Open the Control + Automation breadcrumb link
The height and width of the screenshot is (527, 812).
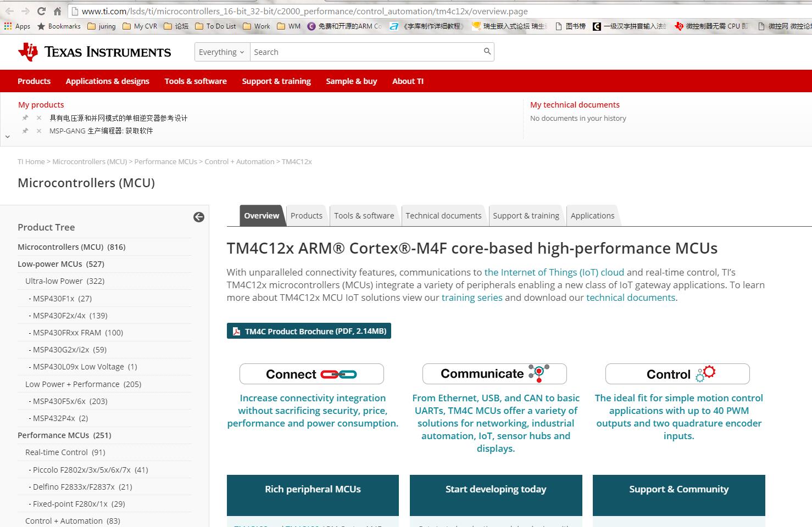pos(240,162)
